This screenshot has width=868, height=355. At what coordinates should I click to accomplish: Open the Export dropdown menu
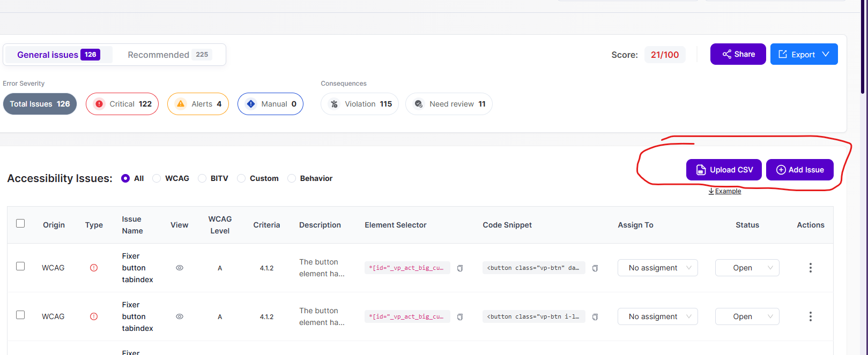(x=804, y=54)
